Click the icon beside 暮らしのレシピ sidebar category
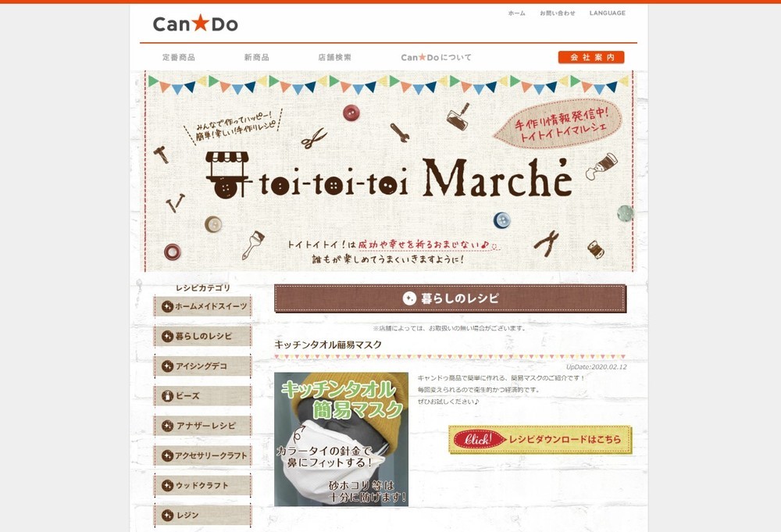 pyautogui.click(x=167, y=336)
